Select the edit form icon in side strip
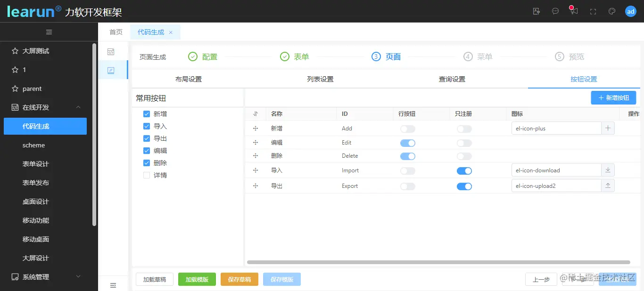This screenshot has height=291, width=644. (111, 70)
